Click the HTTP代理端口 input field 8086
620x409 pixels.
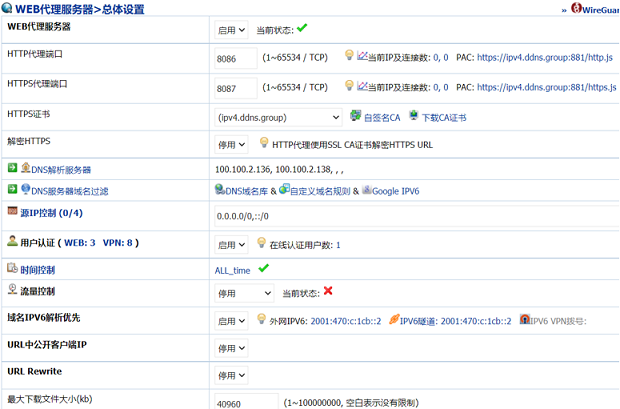click(x=236, y=59)
